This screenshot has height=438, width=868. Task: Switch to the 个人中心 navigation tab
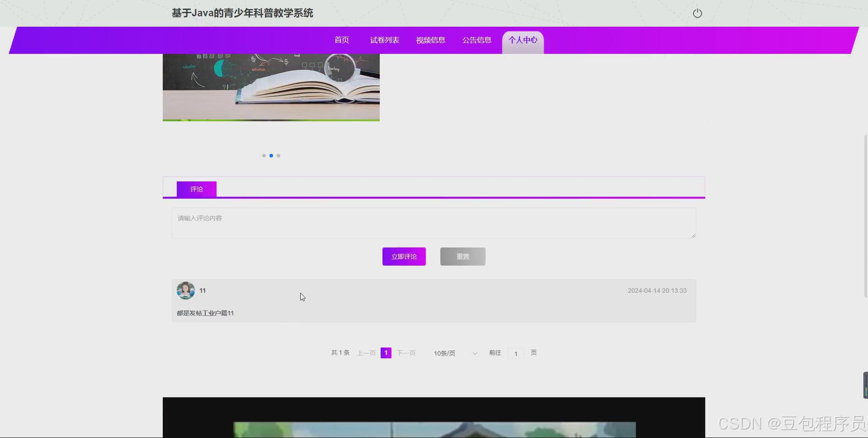(522, 40)
